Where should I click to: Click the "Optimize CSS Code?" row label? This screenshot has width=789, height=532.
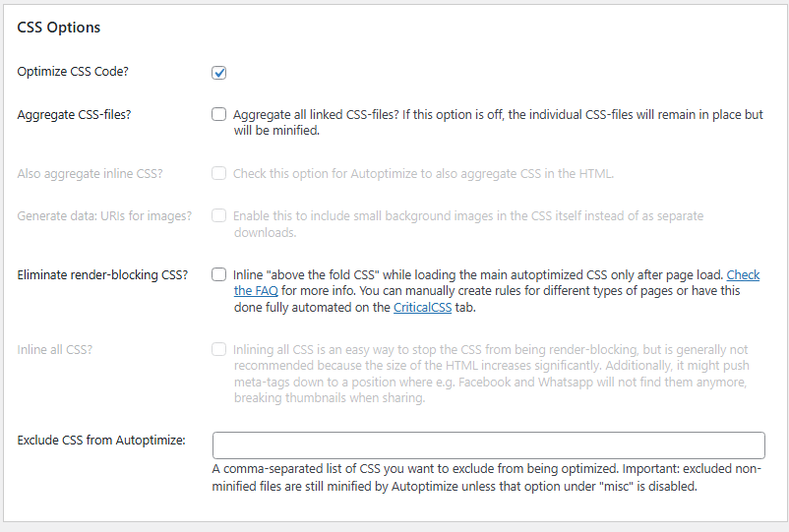click(x=74, y=72)
